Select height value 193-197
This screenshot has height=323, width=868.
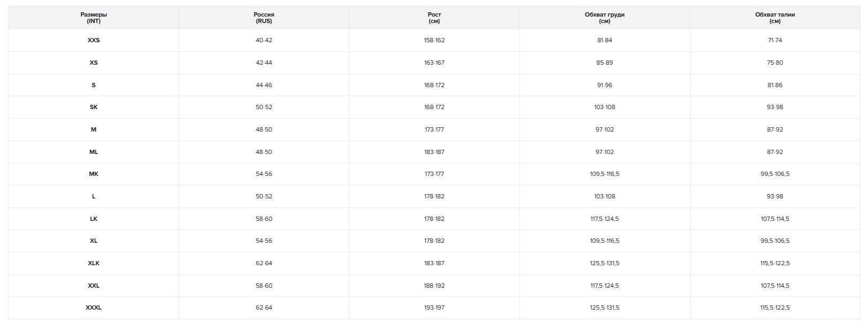click(x=434, y=307)
